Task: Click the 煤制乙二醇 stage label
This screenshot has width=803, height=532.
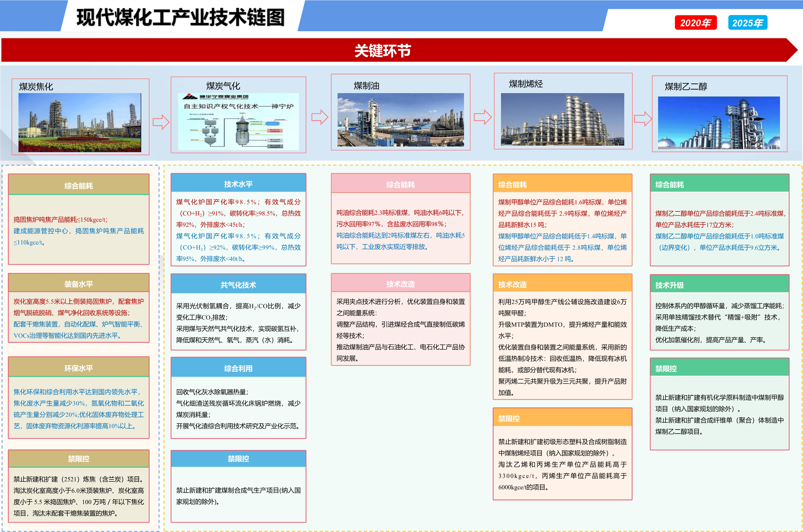Action: [x=686, y=87]
